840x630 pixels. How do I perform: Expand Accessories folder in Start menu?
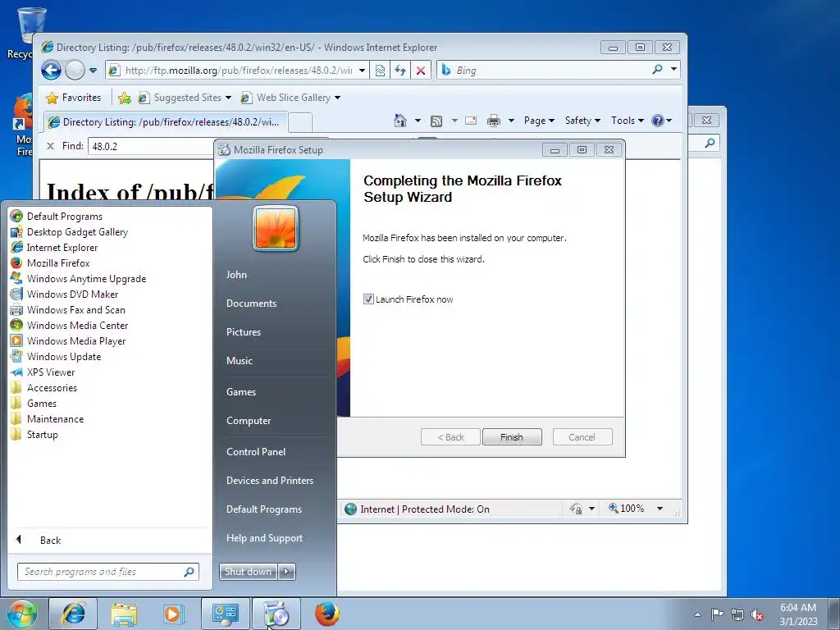(52, 388)
